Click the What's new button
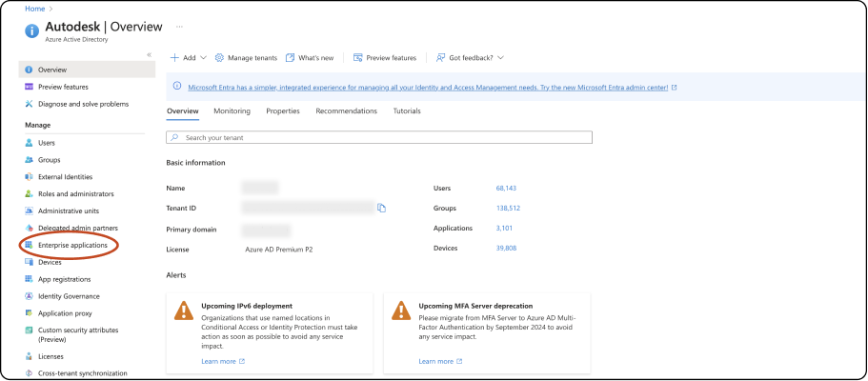868x381 pixels. [310, 57]
